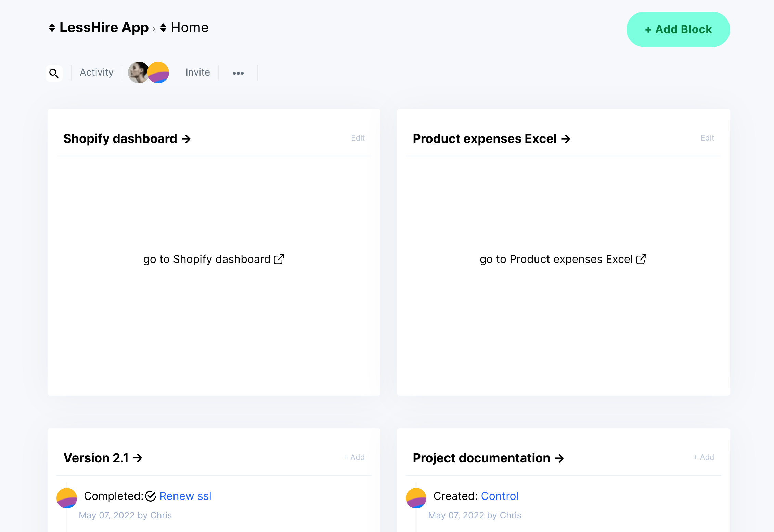Click Chris's avatar in Project documentation block
The height and width of the screenshot is (532, 774).
coord(416,498)
